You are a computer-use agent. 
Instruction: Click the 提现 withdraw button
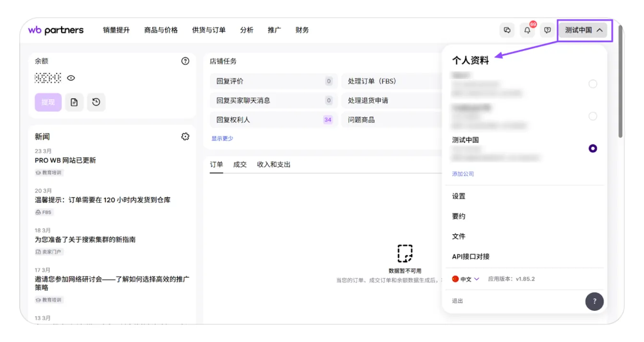(x=48, y=102)
